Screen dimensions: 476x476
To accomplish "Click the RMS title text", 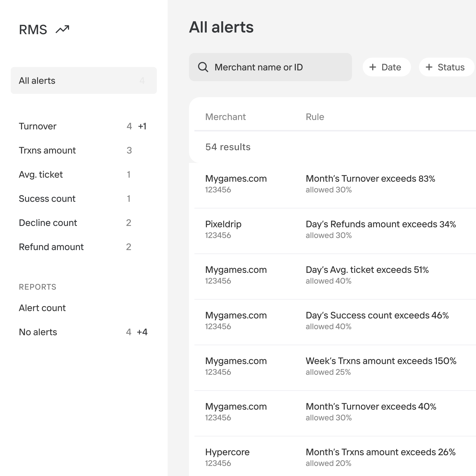I will (33, 29).
